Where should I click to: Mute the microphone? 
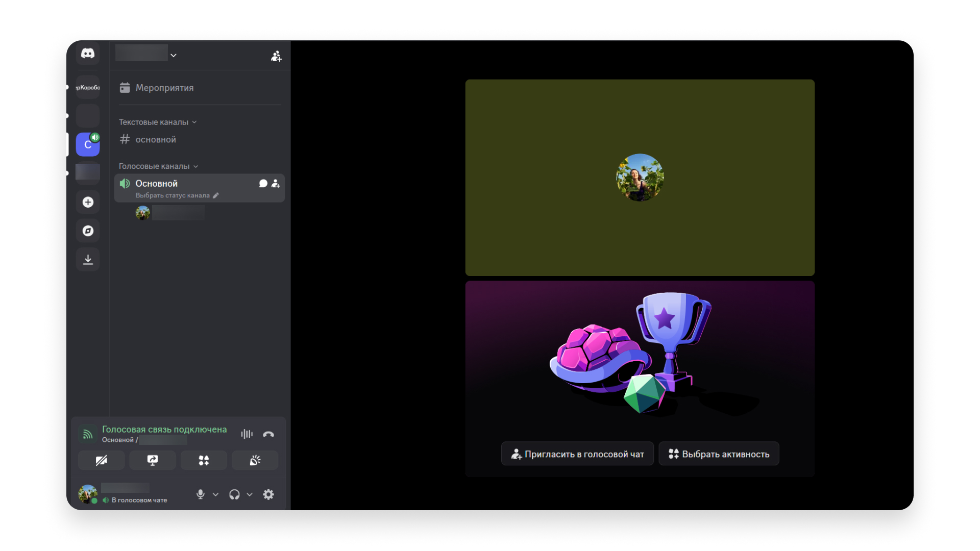(x=201, y=494)
